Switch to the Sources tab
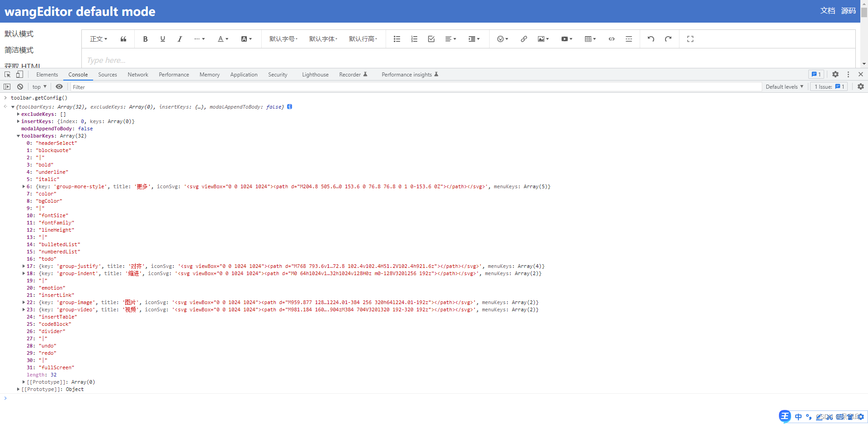Screen dimensions: 868x424 (108, 75)
